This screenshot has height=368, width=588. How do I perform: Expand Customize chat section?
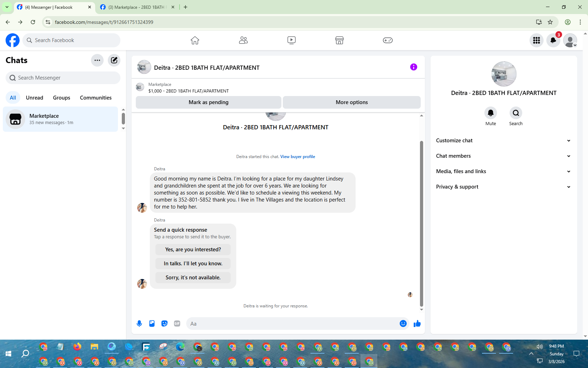tap(504, 141)
